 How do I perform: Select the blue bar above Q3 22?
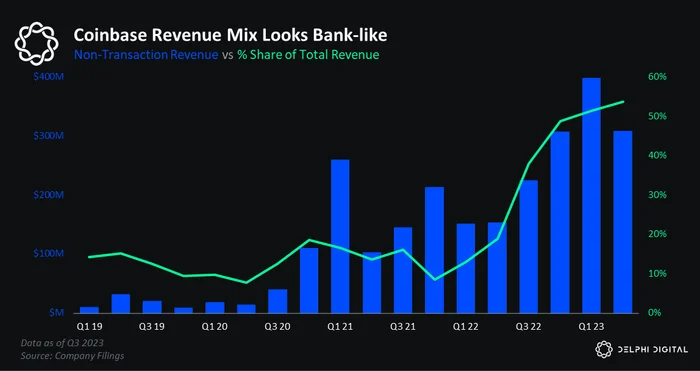click(x=529, y=246)
